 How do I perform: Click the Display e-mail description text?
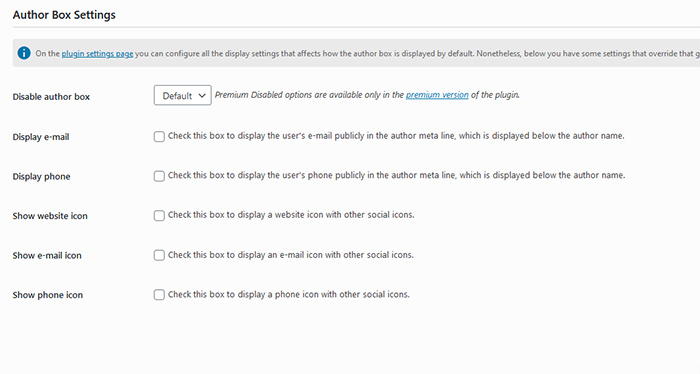pos(396,136)
